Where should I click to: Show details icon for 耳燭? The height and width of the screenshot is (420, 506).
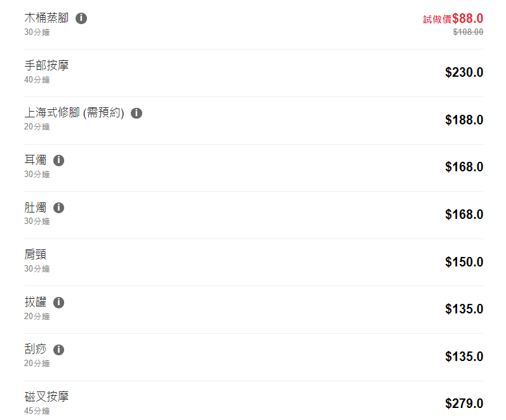click(x=59, y=161)
